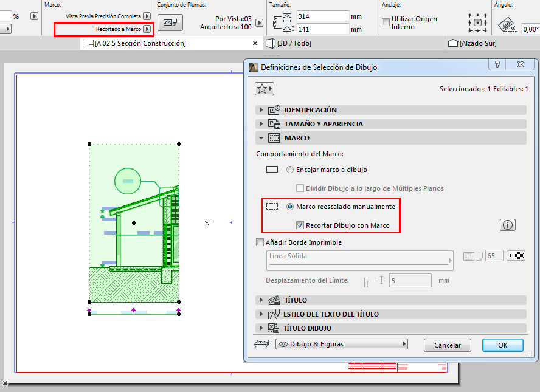Click the proportion chain-link icon in Tamaño

click(275, 22)
